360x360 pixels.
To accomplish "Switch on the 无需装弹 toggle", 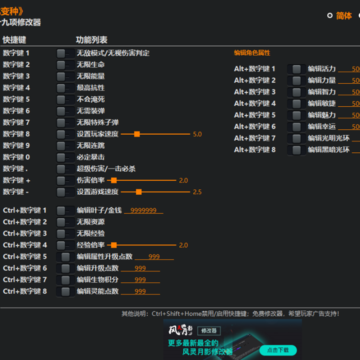I will (x=65, y=111).
